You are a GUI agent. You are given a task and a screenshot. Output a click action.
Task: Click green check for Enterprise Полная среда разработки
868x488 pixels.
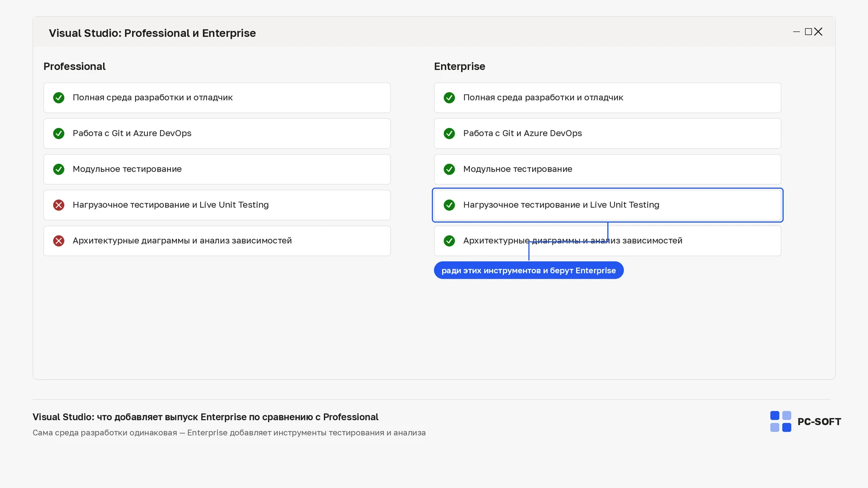(x=449, y=98)
